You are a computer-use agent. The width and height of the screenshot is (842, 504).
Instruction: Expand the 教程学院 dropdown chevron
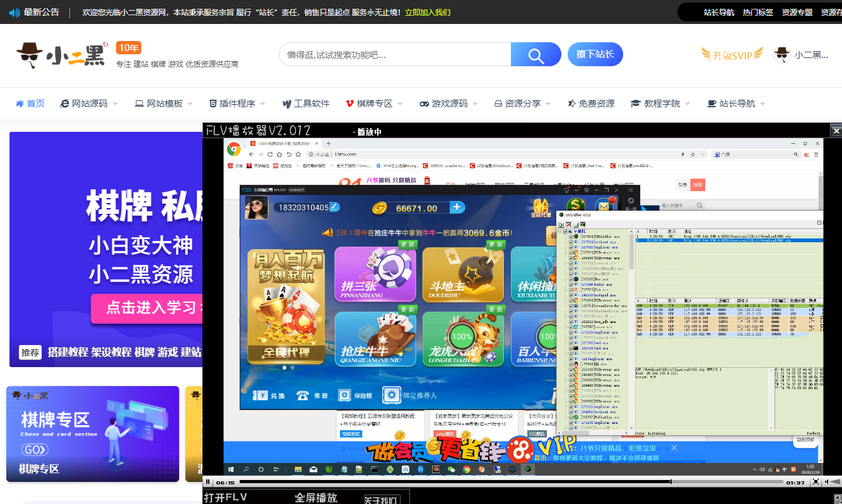687,103
